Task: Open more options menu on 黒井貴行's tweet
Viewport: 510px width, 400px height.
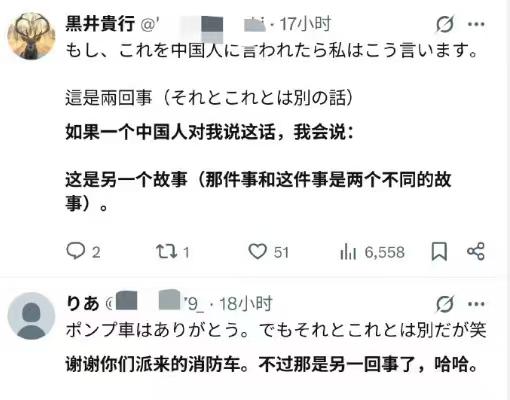Action: tap(476, 24)
